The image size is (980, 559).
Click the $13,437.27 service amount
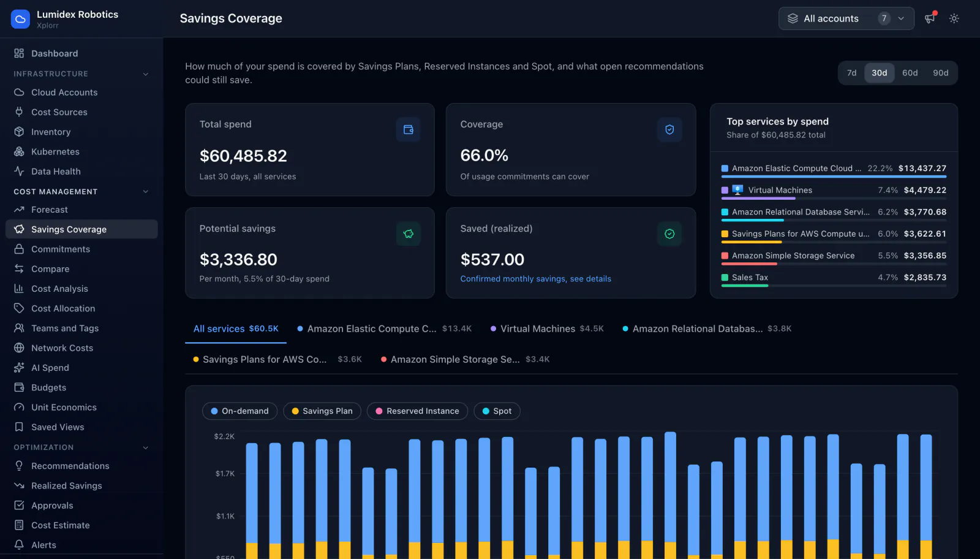click(922, 168)
